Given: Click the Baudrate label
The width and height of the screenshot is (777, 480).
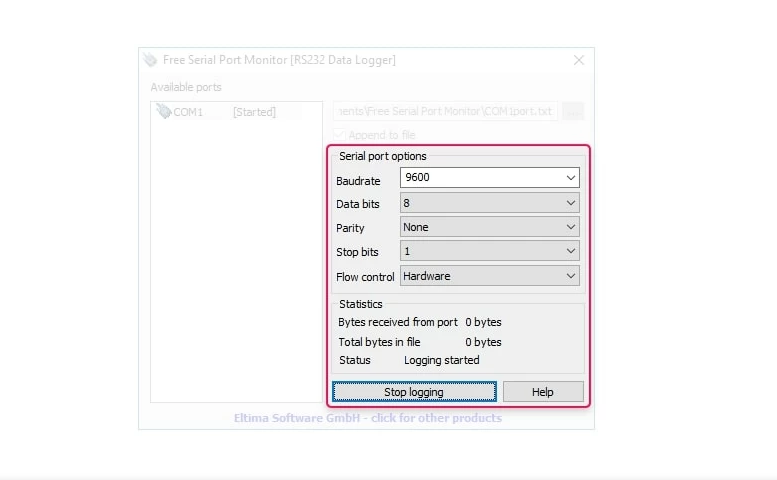Looking at the screenshot, I should [x=358, y=181].
